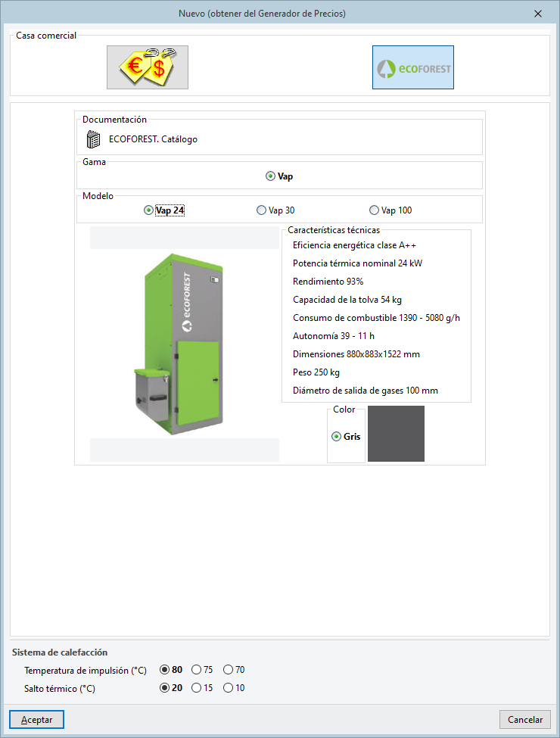Click the 'Salto térmico (°C)' label

point(60,689)
